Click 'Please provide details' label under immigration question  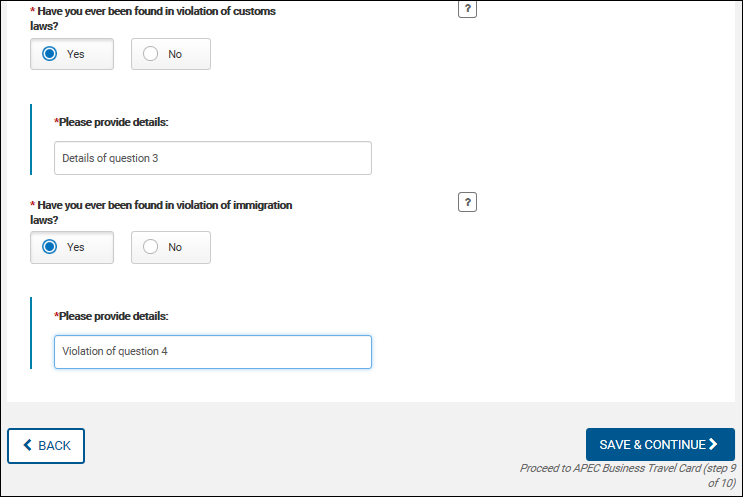click(113, 316)
